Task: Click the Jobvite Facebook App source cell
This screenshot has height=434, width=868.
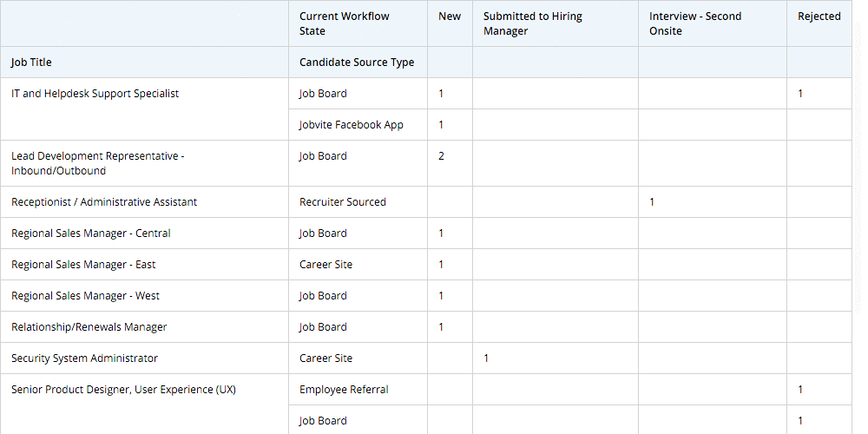Action: click(x=352, y=125)
